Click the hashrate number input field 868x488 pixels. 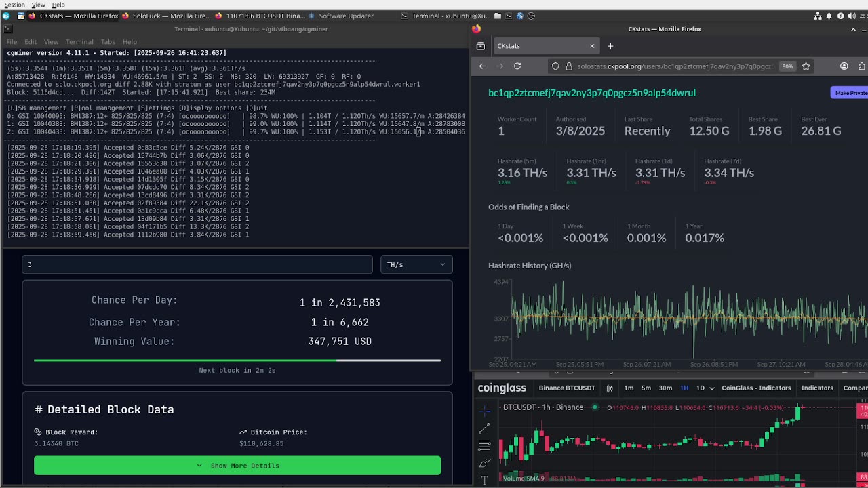pos(197,265)
